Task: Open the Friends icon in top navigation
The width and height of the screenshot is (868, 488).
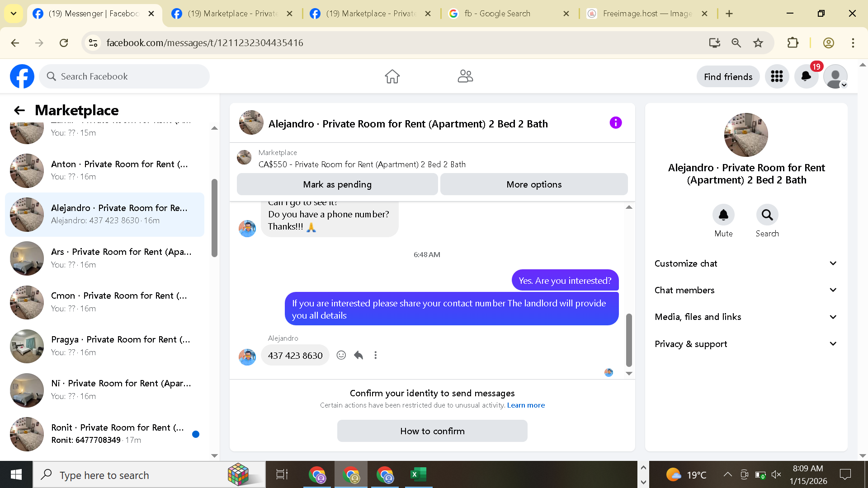Action: coord(465,76)
